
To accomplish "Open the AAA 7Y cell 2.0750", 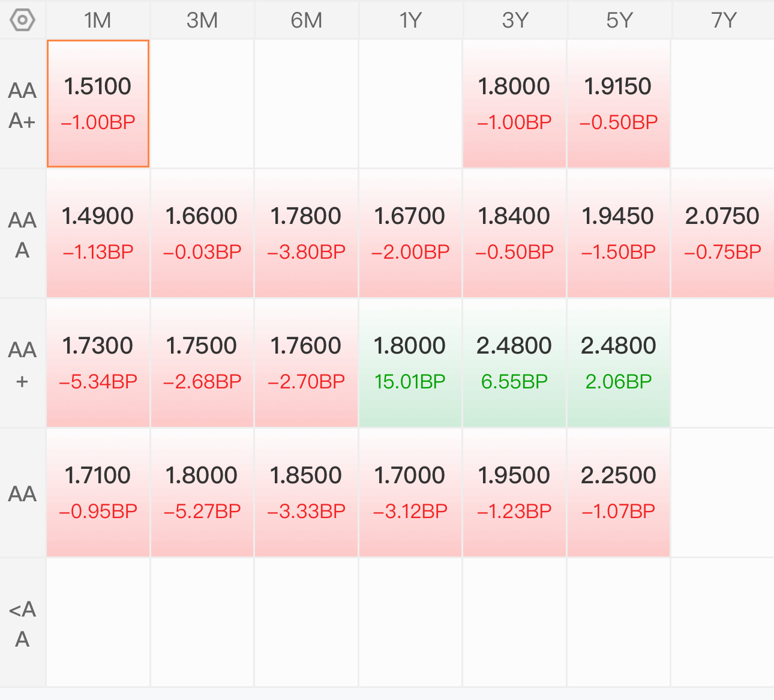I will coord(723,234).
